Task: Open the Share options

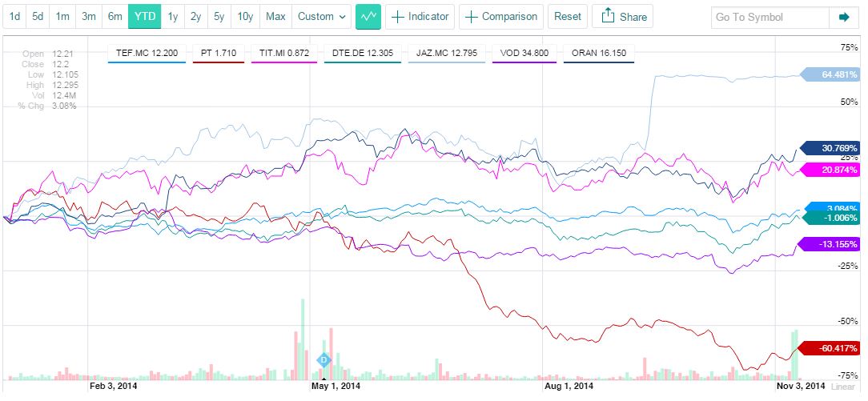Action: (622, 16)
